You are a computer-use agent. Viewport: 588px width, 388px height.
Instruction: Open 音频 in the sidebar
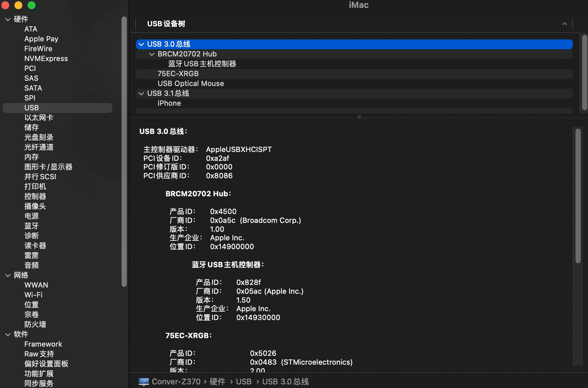32,265
